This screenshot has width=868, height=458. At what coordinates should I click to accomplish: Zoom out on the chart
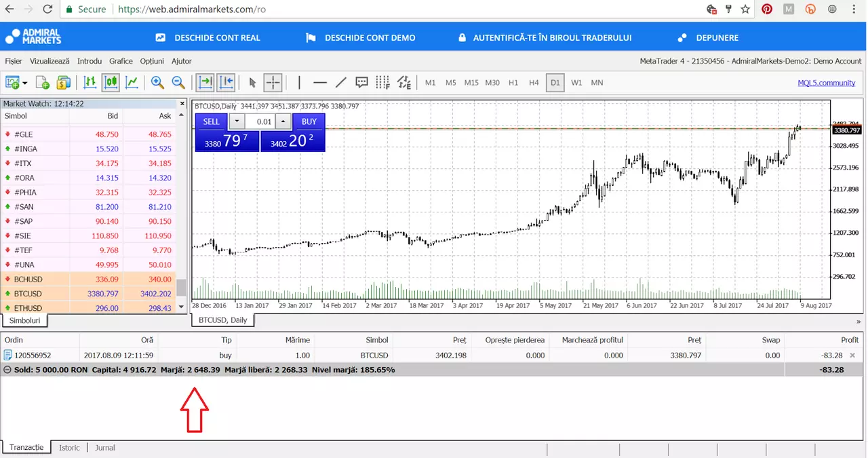coord(178,83)
